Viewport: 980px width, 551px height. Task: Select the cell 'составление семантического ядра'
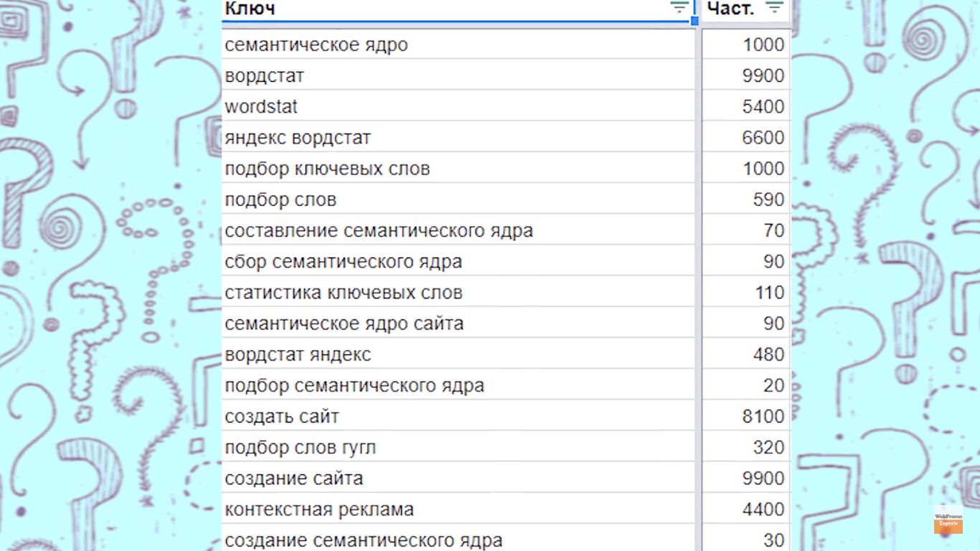click(458, 230)
